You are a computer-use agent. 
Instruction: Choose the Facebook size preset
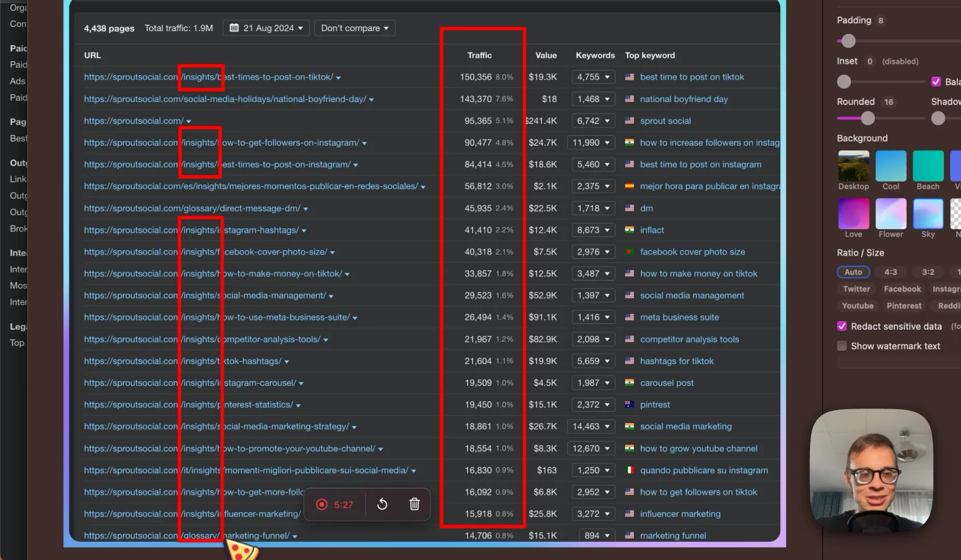[902, 289]
